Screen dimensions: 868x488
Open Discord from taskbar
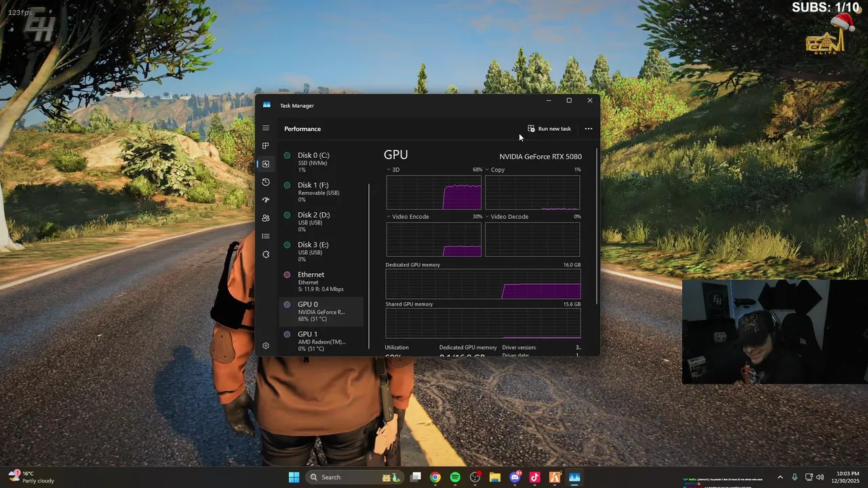pyautogui.click(x=515, y=477)
